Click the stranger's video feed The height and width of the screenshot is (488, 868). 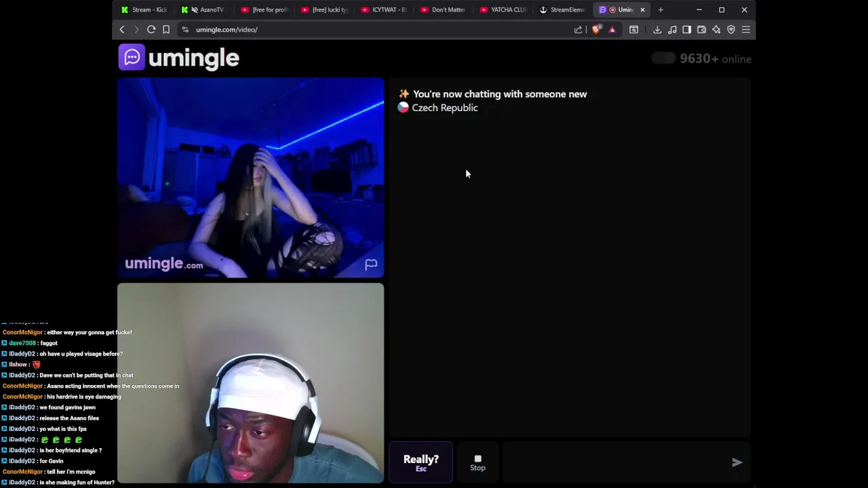pyautogui.click(x=251, y=178)
